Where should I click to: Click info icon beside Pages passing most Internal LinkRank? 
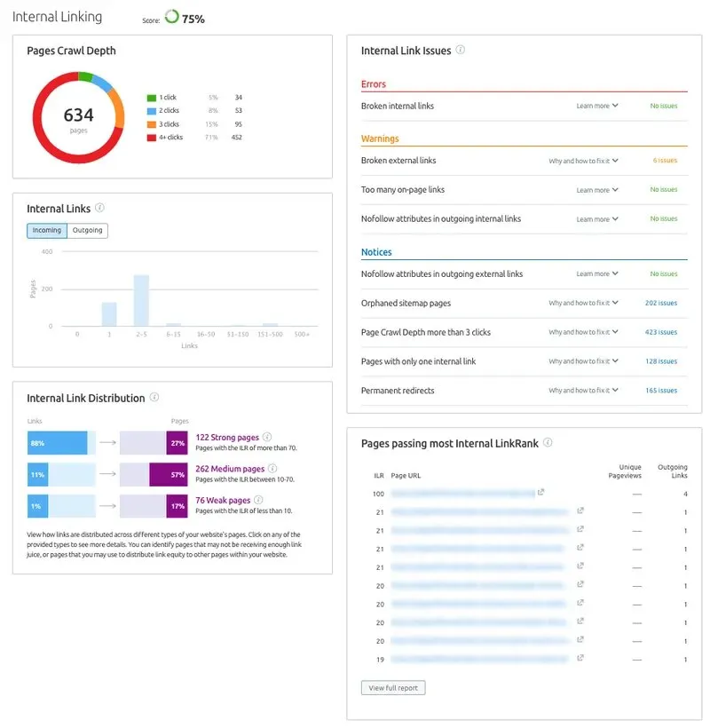point(548,442)
